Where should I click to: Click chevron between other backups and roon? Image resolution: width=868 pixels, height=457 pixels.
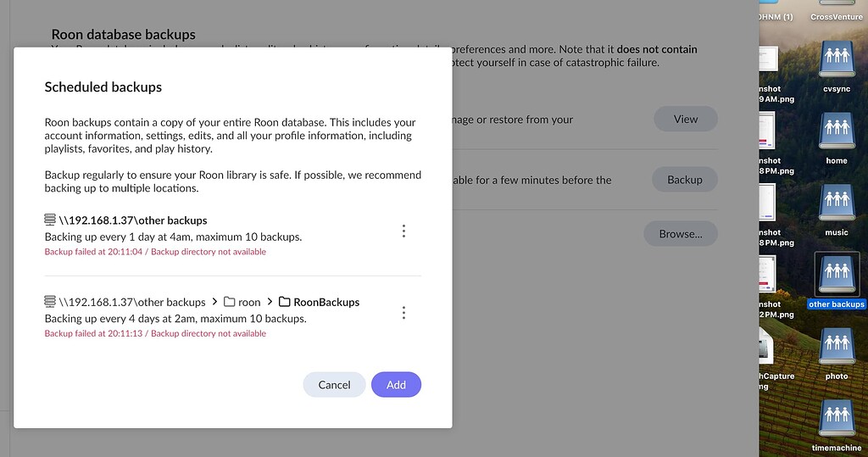tap(214, 301)
